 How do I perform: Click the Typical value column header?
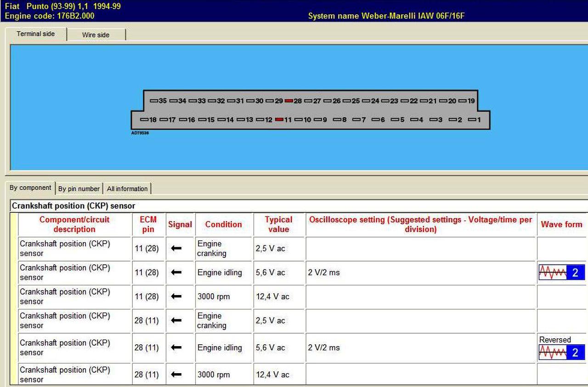tap(279, 224)
